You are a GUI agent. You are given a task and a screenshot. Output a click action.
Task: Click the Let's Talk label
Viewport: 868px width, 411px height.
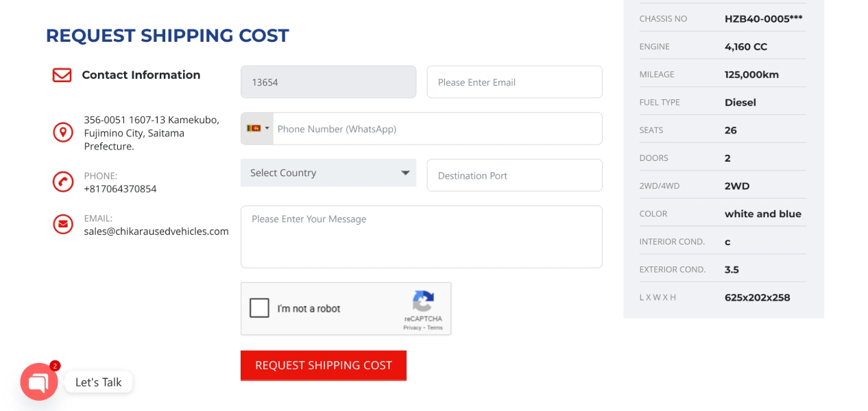(x=99, y=382)
